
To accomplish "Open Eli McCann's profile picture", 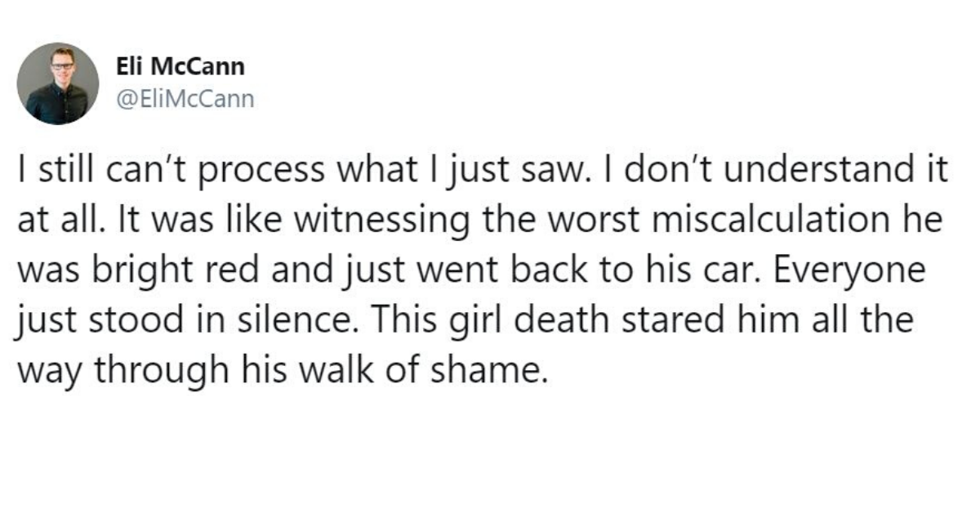I will [58, 83].
